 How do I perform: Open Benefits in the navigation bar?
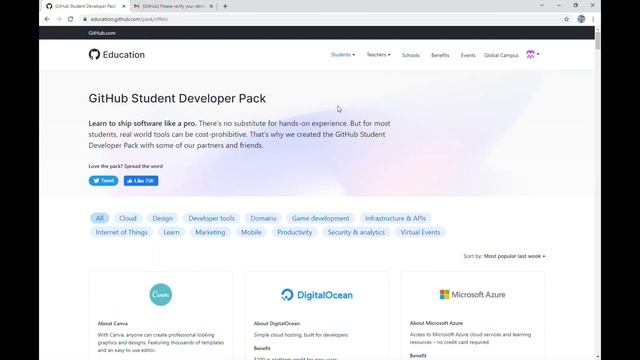[440, 55]
